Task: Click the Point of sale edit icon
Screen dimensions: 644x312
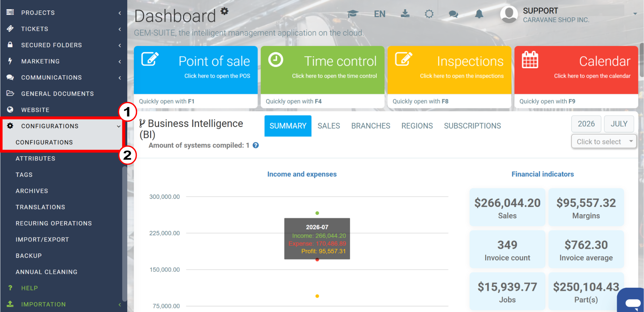Action: 150,59
